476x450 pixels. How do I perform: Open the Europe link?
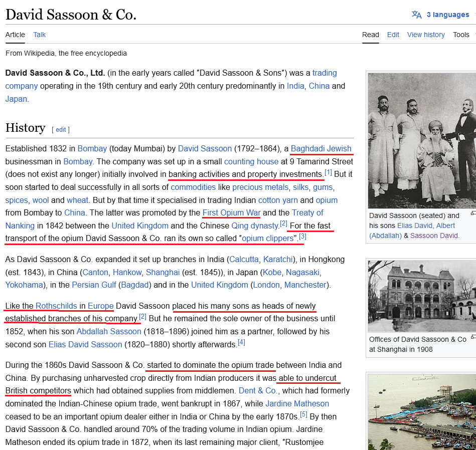100,306
